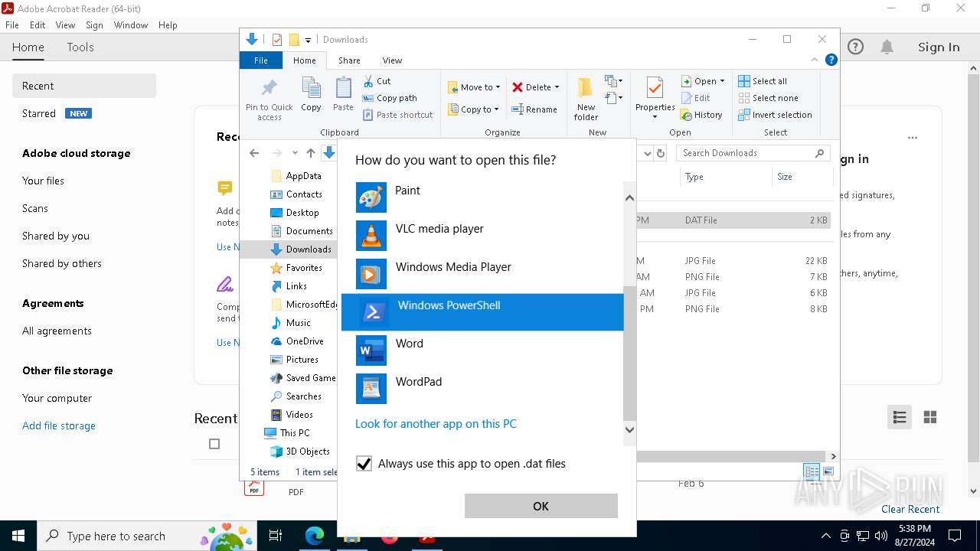Click Select all in Select group

[x=763, y=81]
